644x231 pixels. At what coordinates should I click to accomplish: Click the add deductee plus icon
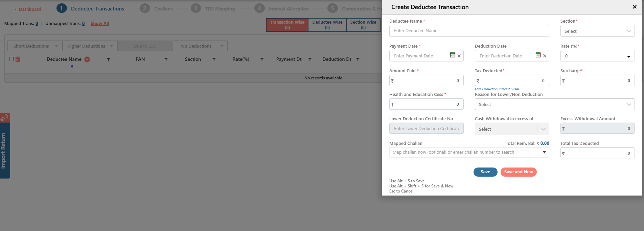coord(87,59)
